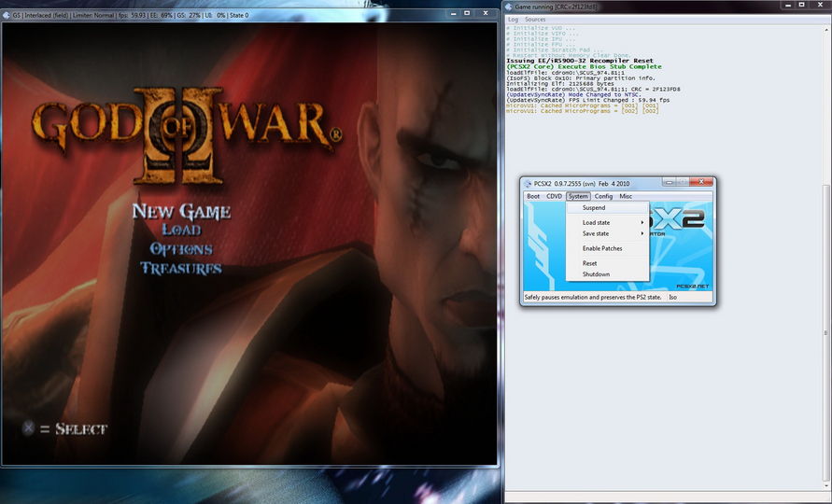Click the 'Issuing EE/iR5900-32 Recompiler Reset' log line
The width and height of the screenshot is (832, 504).
(580, 61)
